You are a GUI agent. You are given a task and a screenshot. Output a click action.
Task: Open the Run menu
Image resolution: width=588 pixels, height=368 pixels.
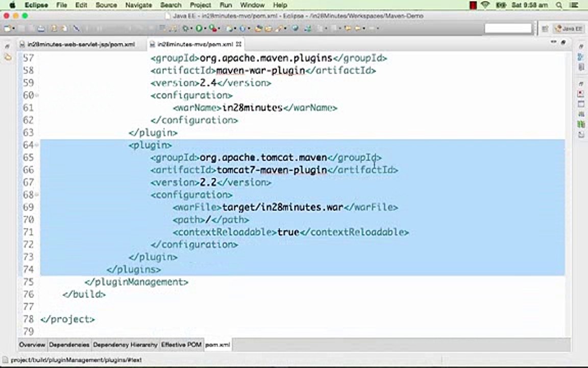[226, 5]
